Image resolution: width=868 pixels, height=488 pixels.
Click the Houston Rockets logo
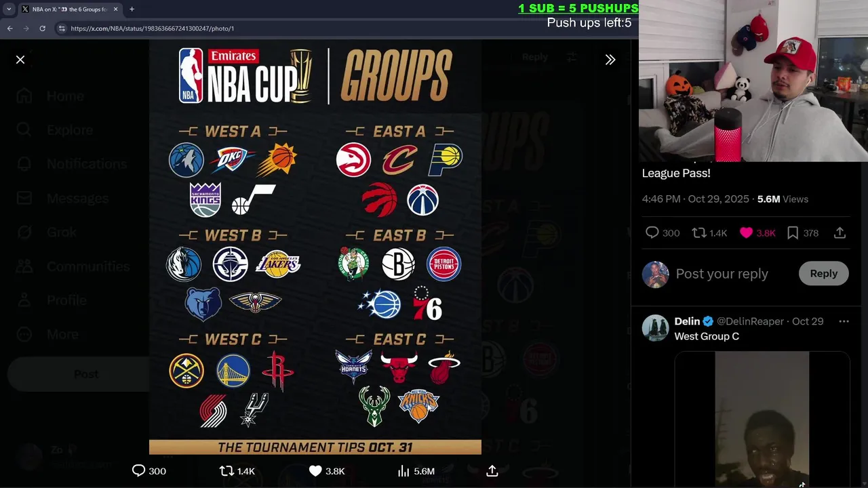click(277, 371)
